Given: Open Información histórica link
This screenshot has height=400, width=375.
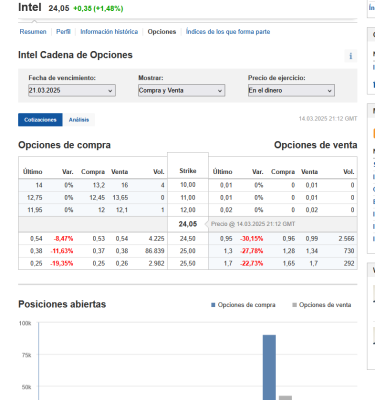Looking at the screenshot, I should 109,32.
